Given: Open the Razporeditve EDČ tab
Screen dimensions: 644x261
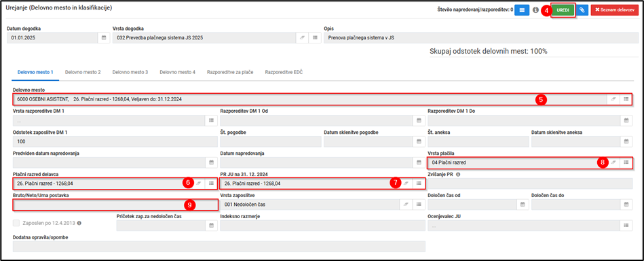Looking at the screenshot, I should coord(284,72).
